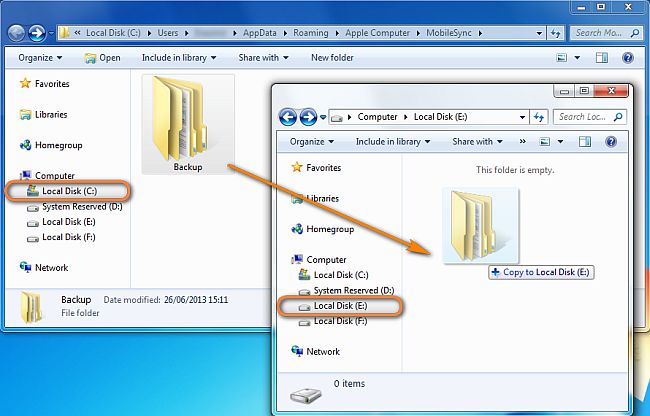
Task: Select Homegroup in the E: window sidebar
Action: (323, 229)
